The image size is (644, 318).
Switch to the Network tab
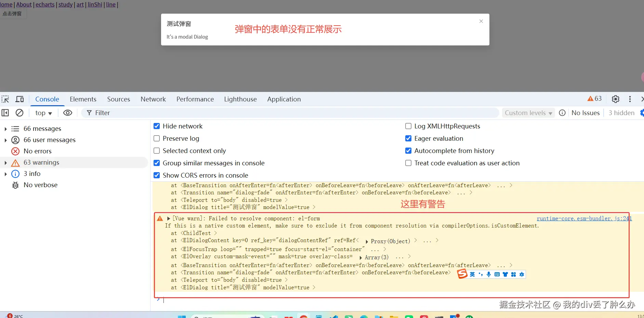(x=153, y=99)
